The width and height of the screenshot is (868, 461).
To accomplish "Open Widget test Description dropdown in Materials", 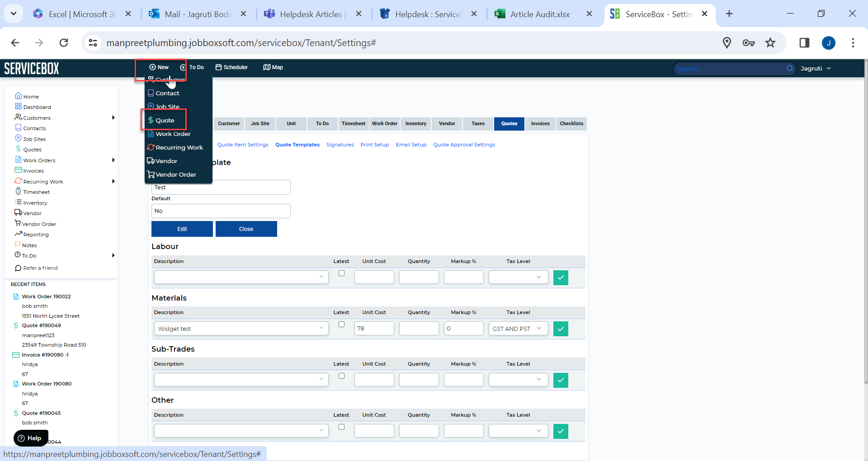I will coord(241,329).
